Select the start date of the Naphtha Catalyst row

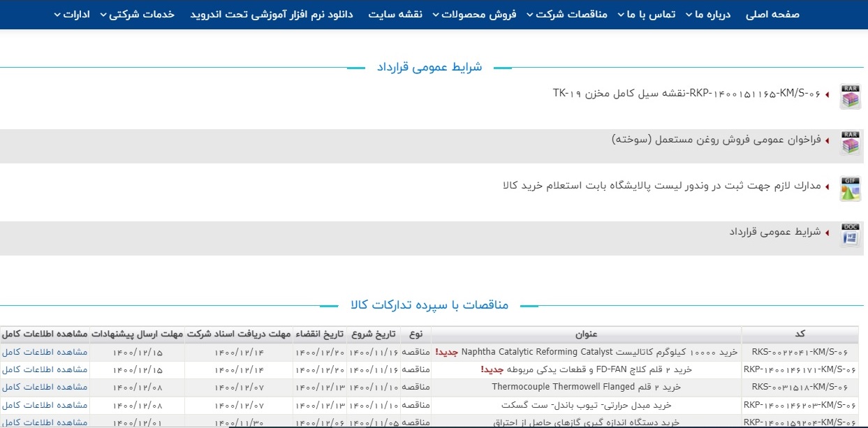pyautogui.click(x=374, y=352)
